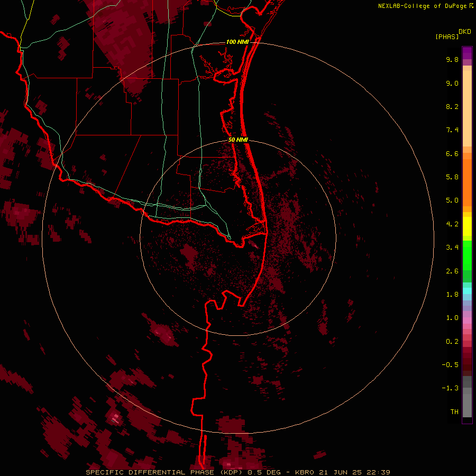The height and width of the screenshot is (476, 476).
Task: Click the -1.3 scale label
Action: pos(450,388)
